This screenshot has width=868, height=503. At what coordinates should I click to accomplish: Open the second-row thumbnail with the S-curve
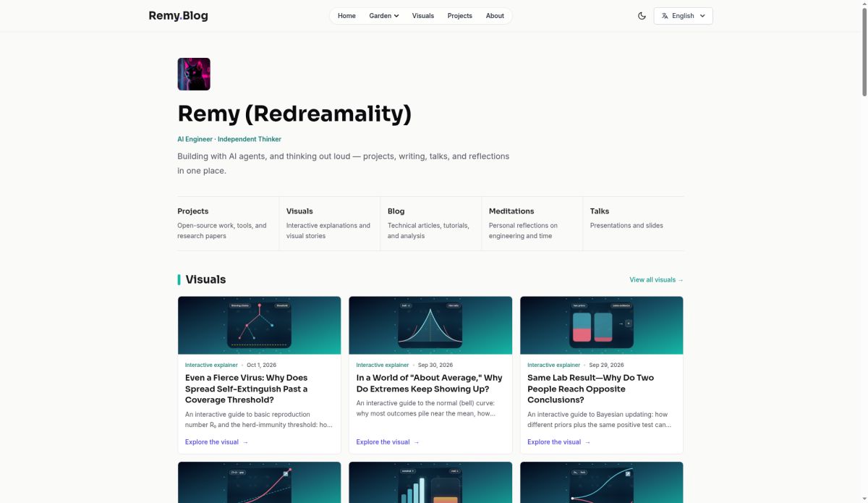click(602, 482)
